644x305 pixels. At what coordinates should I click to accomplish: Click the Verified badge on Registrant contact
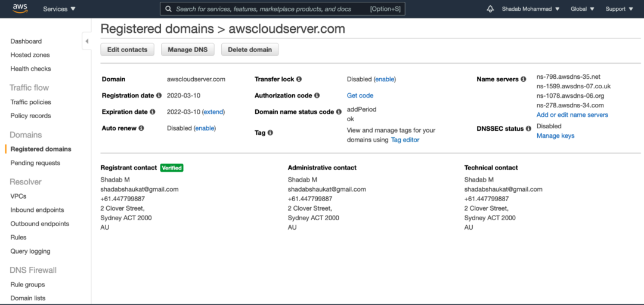(172, 168)
